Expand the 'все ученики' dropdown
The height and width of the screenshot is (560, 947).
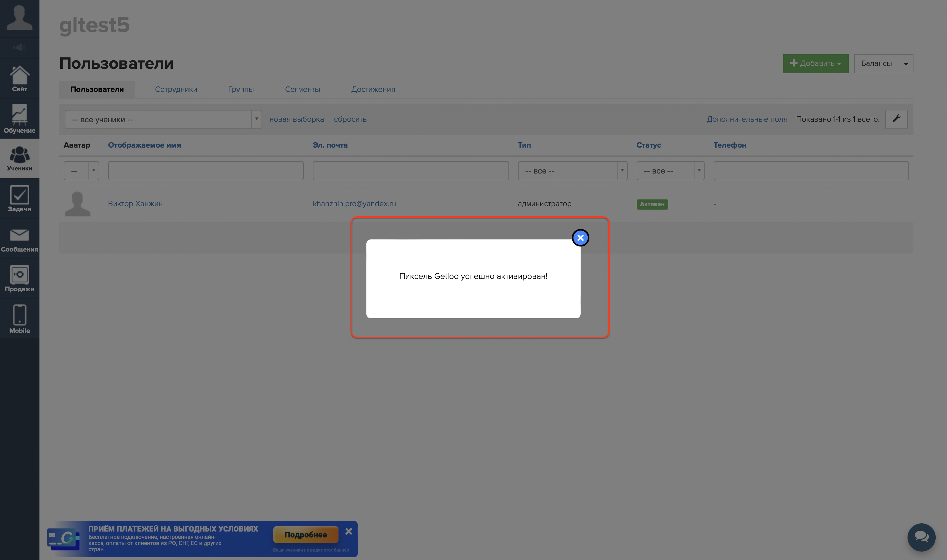click(x=163, y=120)
